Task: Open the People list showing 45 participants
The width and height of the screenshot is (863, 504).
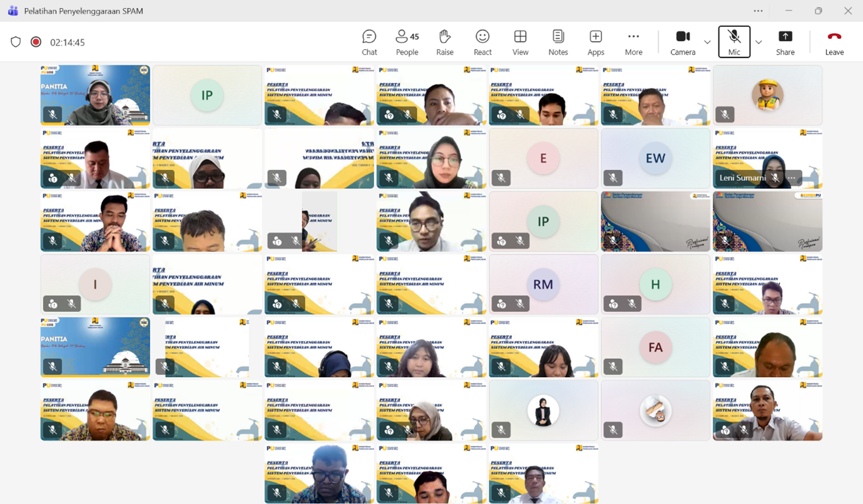Action: [x=406, y=42]
